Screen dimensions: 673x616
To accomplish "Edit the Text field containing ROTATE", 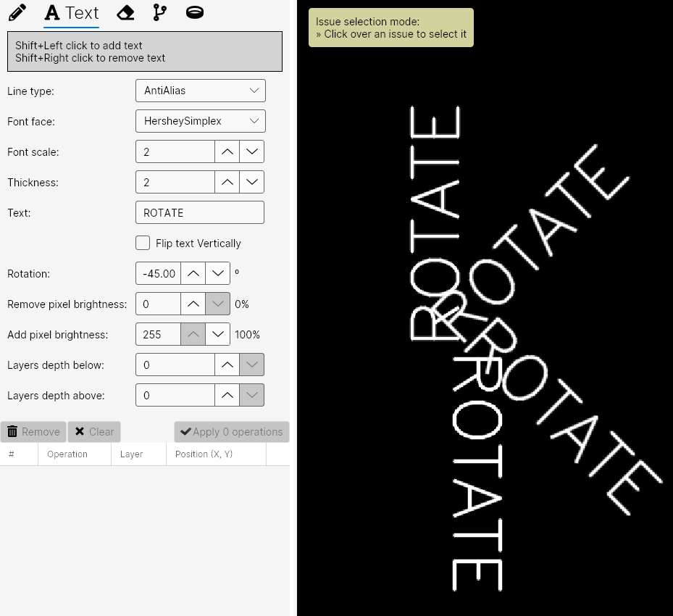I will 199,212.
